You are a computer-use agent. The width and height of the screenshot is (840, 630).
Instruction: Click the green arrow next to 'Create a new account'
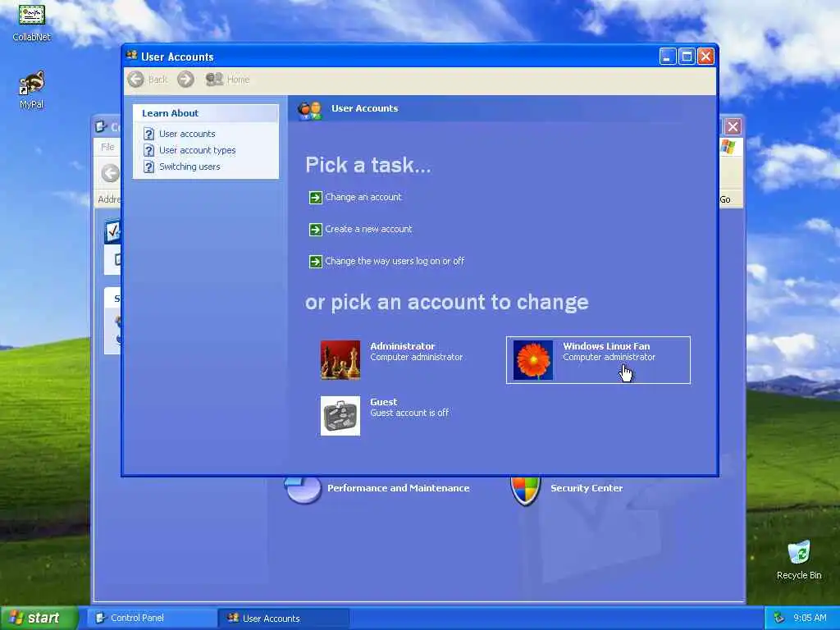(316, 230)
